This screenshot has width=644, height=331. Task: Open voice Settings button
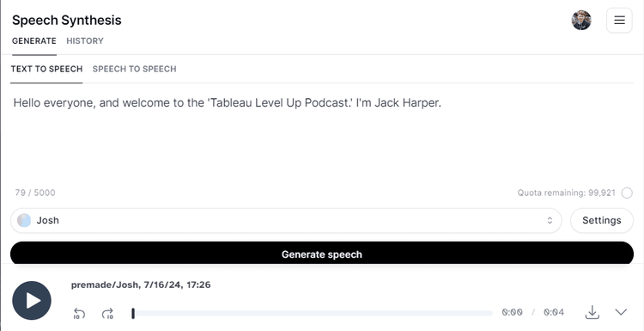pos(602,220)
